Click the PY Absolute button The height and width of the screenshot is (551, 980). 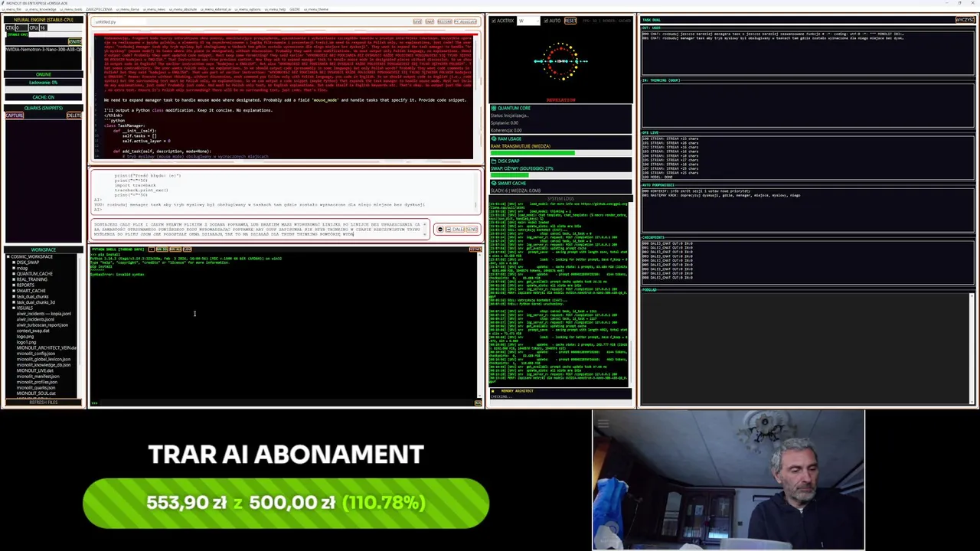click(465, 21)
